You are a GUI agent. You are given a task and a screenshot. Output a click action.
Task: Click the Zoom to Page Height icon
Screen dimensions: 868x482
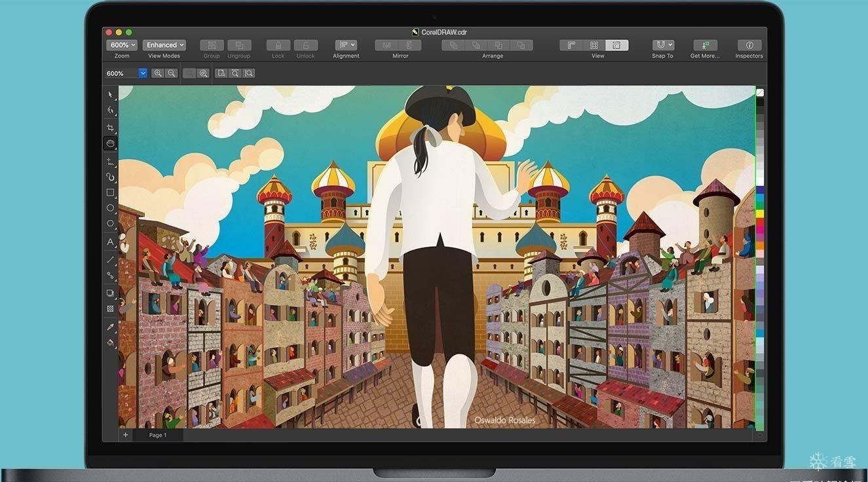[x=249, y=73]
